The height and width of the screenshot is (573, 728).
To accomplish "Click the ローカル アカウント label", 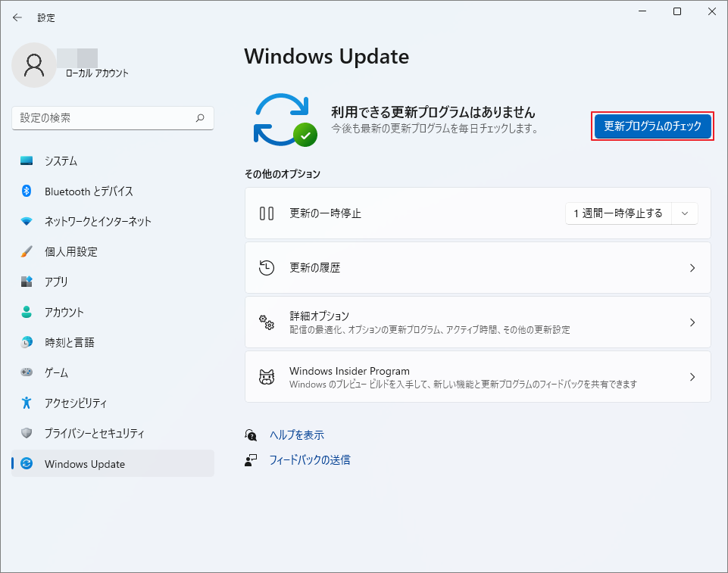I will (97, 73).
